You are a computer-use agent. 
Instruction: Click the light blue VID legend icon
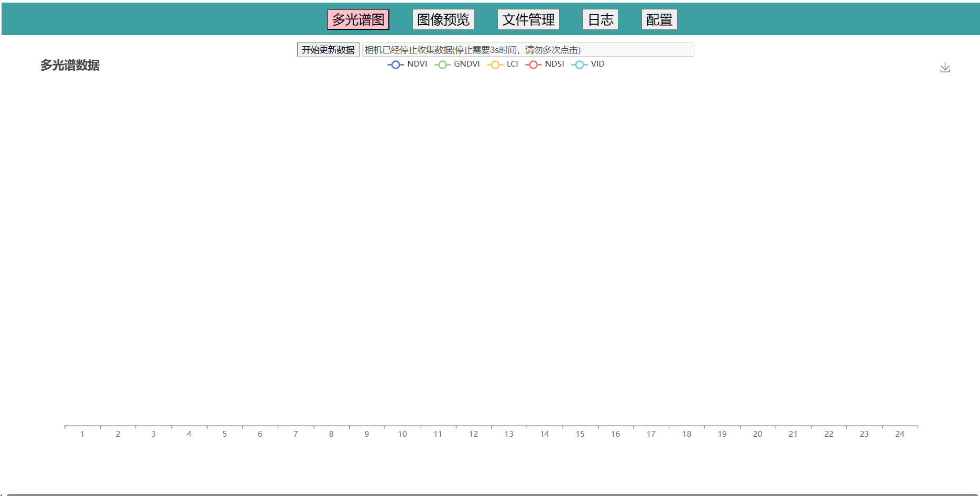[580, 64]
